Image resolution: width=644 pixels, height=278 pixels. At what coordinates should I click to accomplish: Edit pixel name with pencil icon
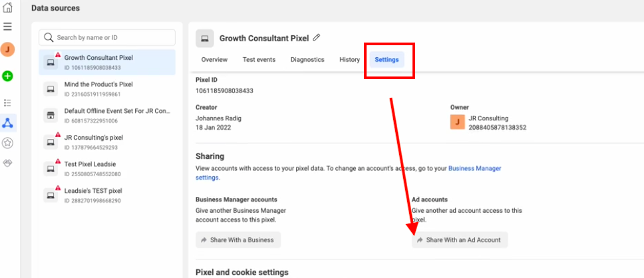click(x=316, y=38)
